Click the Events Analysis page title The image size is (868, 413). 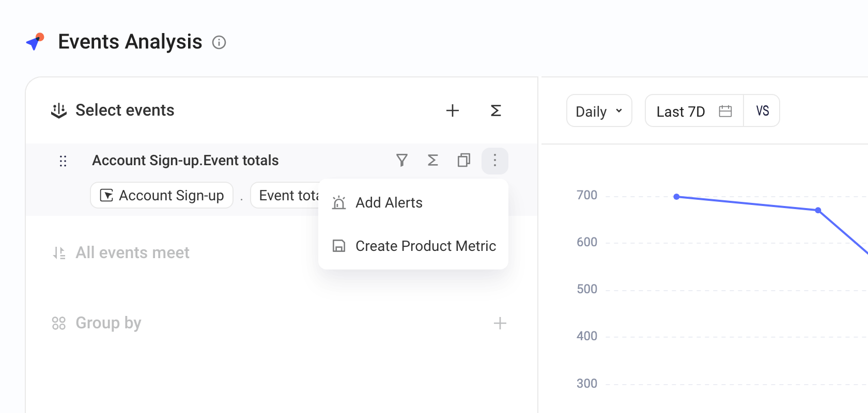tap(130, 42)
